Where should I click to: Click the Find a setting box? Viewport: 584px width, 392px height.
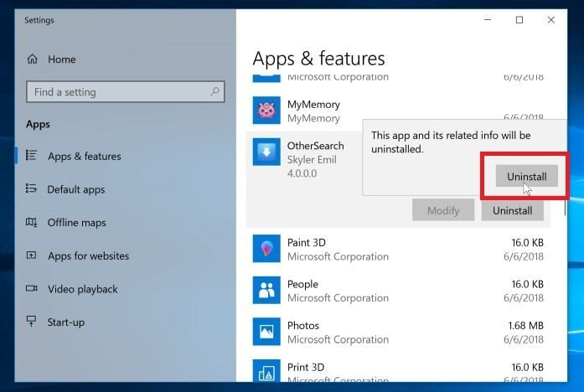(117, 92)
